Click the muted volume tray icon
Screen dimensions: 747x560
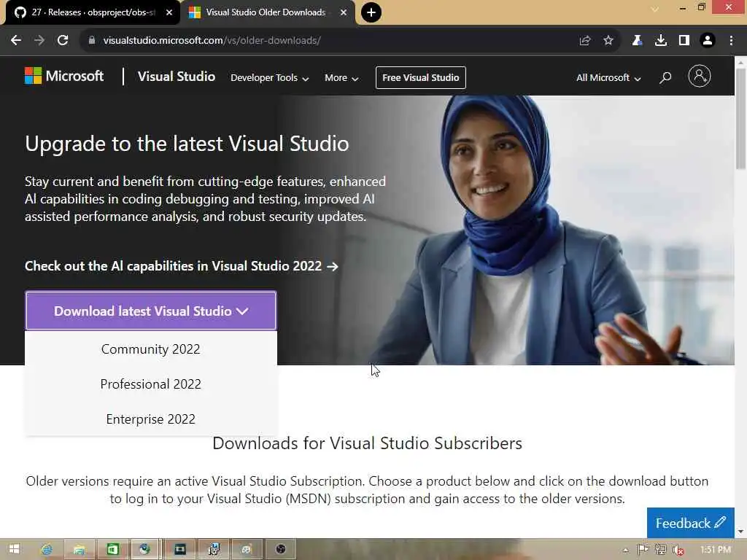(x=678, y=550)
